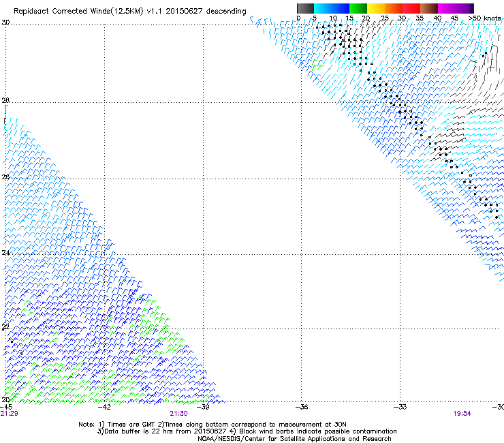
Task: Click the longitude label '-39'
Action: 203,407
